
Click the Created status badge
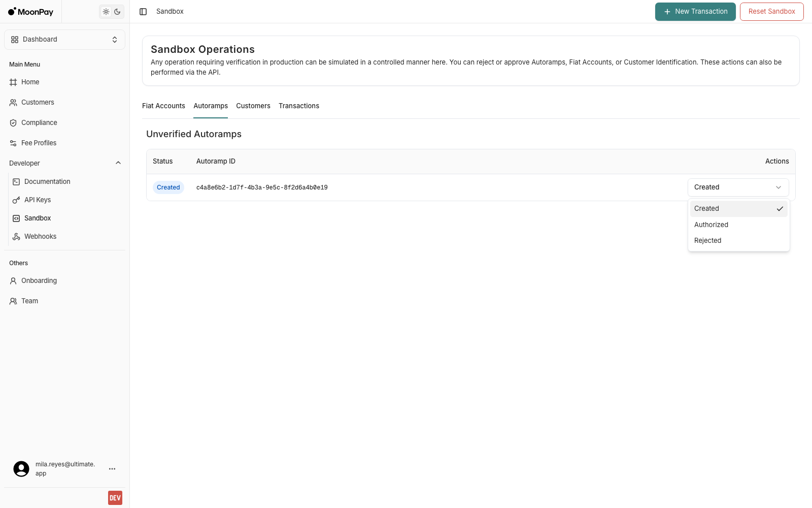168,187
